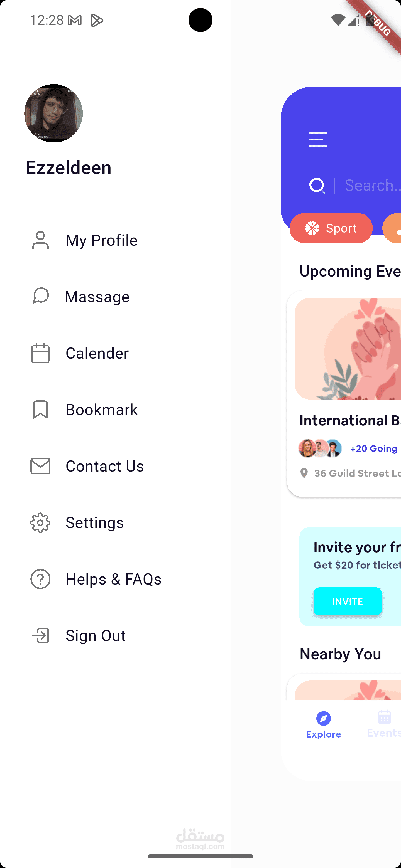Tap the Contact Us envelope icon
The width and height of the screenshot is (401, 868).
[40, 466]
